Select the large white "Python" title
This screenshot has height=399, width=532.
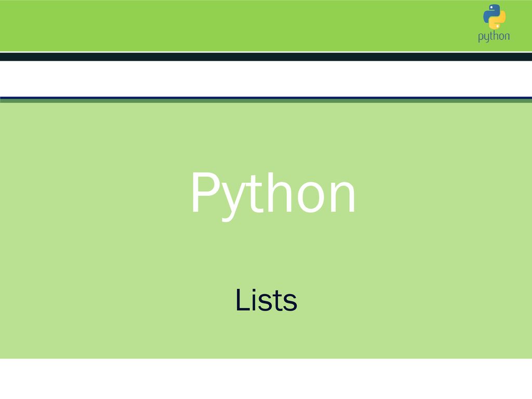[x=273, y=196]
